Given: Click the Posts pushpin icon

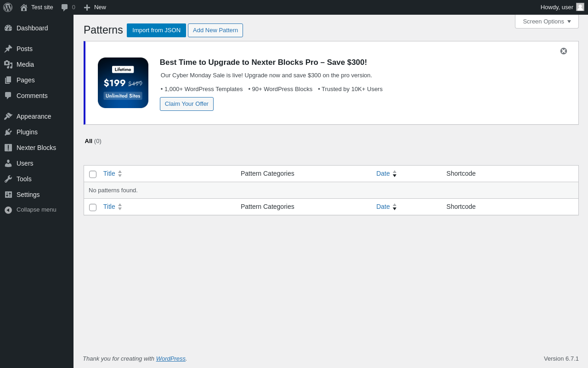Looking at the screenshot, I should (x=8, y=49).
